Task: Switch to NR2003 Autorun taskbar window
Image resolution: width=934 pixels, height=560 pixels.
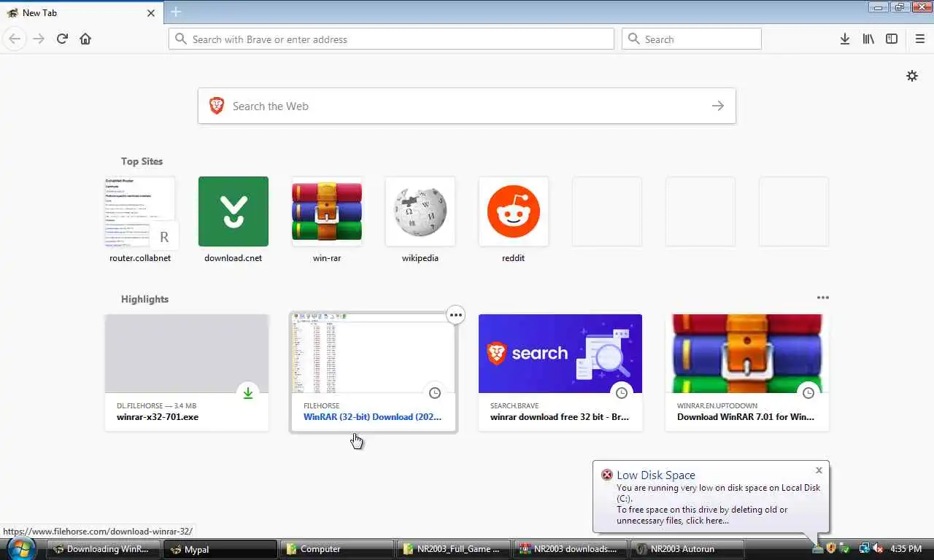Action: click(x=687, y=549)
